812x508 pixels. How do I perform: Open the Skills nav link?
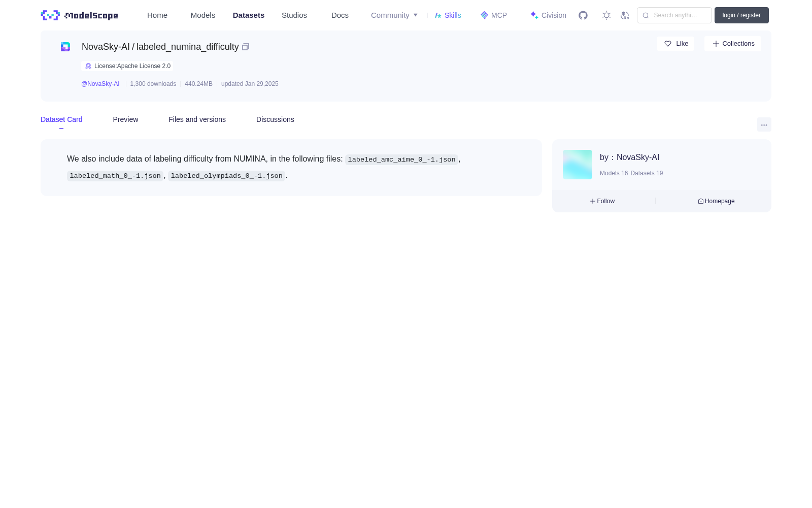click(x=448, y=15)
